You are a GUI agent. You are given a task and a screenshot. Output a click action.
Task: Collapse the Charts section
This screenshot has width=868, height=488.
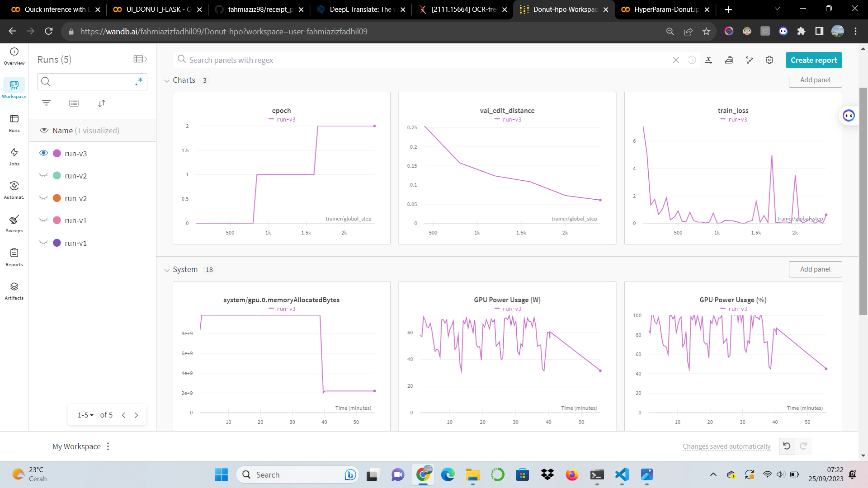[167, 81]
